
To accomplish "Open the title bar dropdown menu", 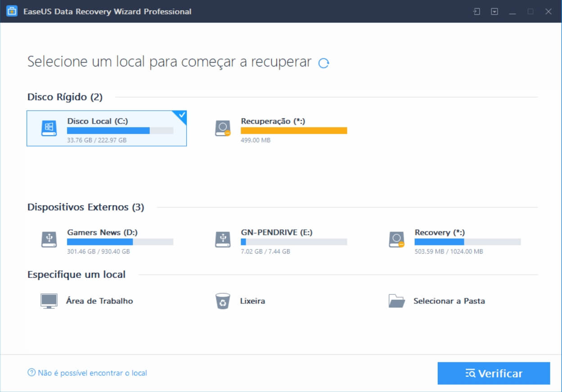I will tap(495, 12).
